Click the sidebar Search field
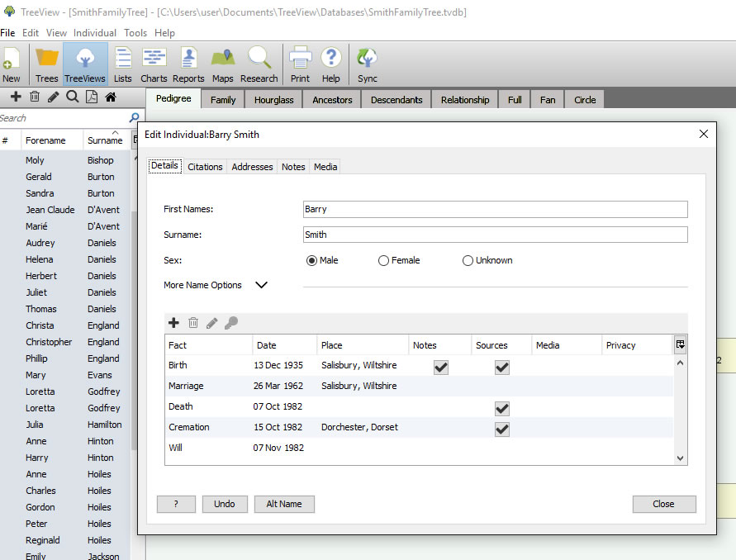 [x=64, y=118]
